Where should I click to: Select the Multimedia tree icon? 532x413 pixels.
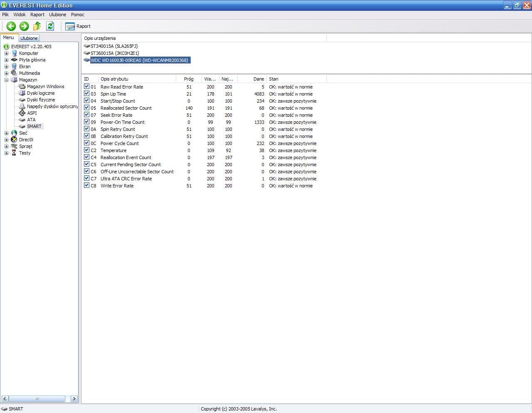pyautogui.click(x=15, y=73)
